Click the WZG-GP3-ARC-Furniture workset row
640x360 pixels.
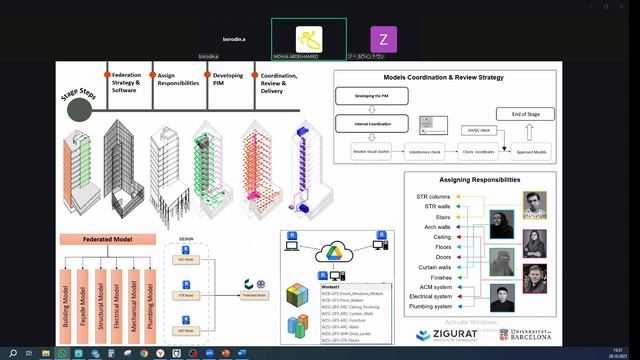click(356, 320)
